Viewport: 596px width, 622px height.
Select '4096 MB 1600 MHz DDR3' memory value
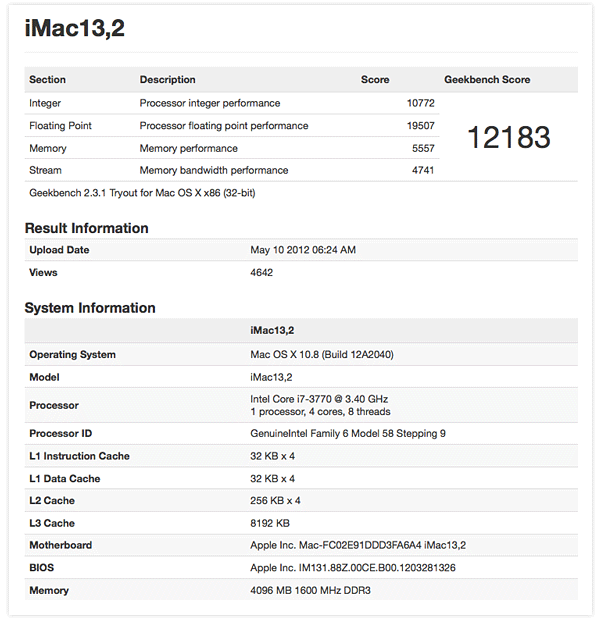[310, 591]
